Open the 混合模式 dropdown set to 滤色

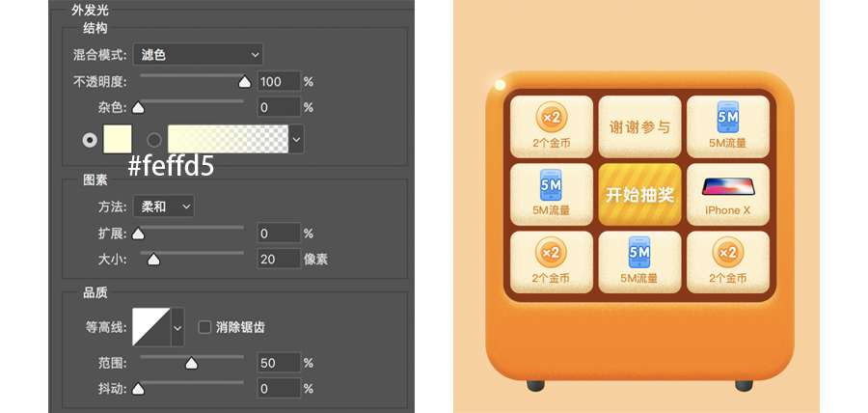click(198, 54)
